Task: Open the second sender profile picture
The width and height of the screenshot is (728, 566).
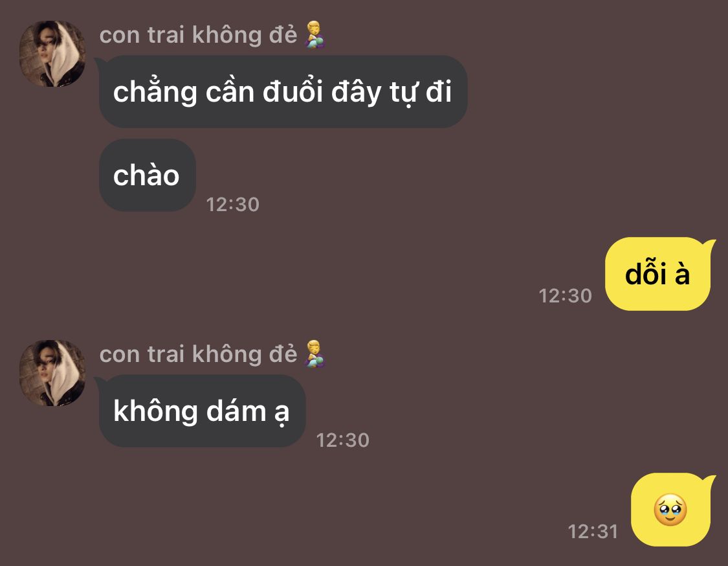Action: [x=52, y=372]
